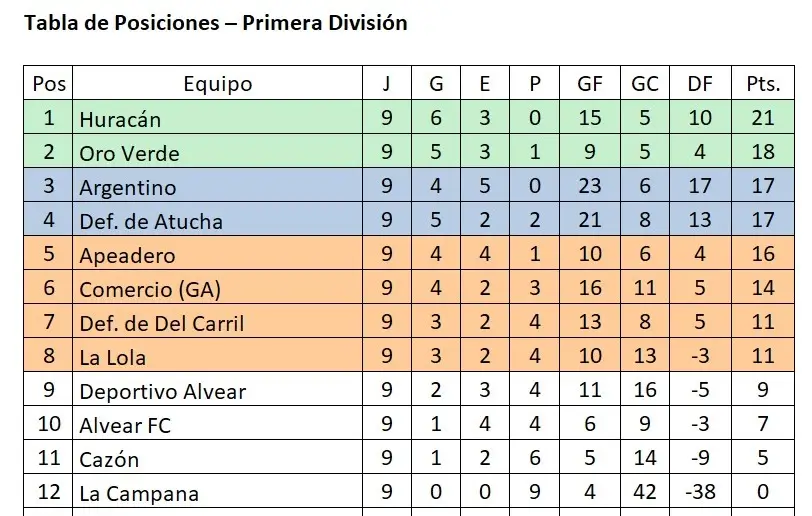This screenshot has height=516, width=812.
Task: Click the Tabla de Posiciones title text
Action: pyautogui.click(x=215, y=22)
